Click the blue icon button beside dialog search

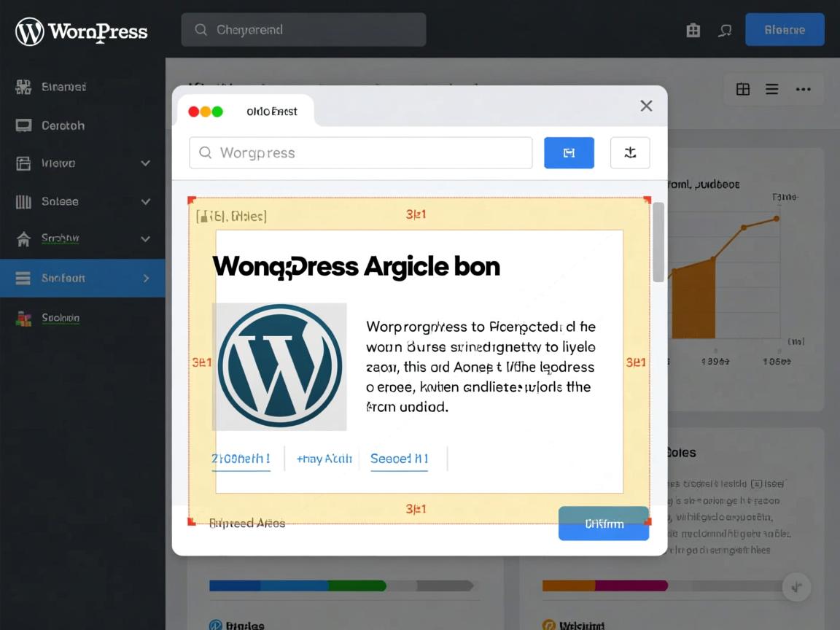(x=569, y=153)
